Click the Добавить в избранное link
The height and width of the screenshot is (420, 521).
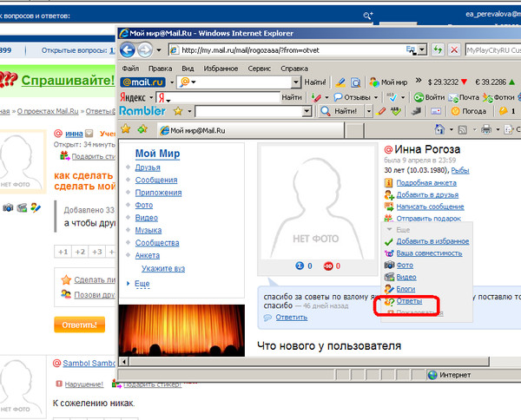click(x=432, y=241)
